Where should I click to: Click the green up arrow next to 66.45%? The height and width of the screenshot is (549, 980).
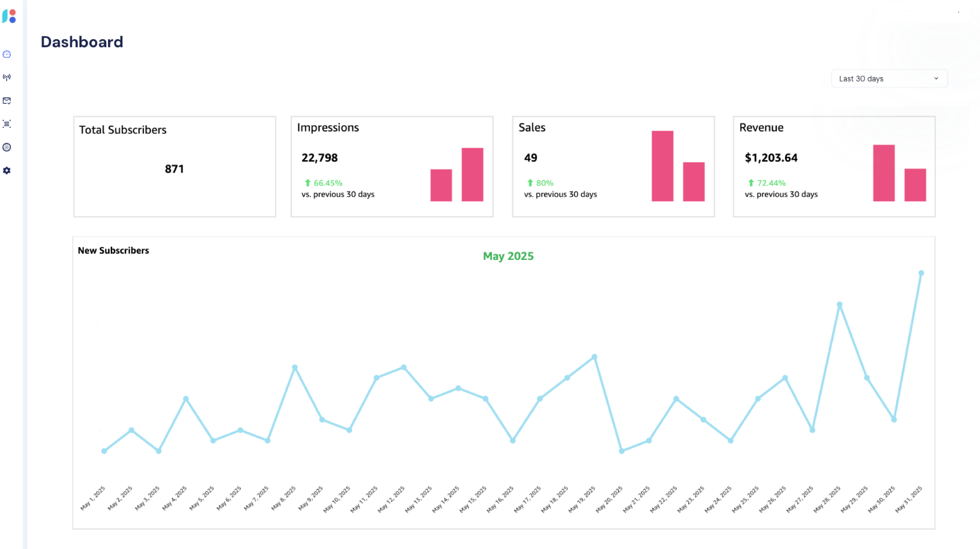click(308, 183)
